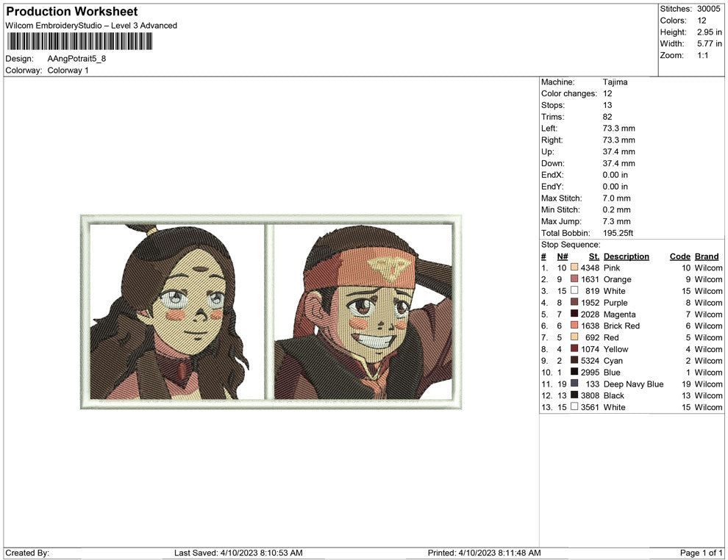Image resolution: width=728 pixels, height=560 pixels.
Task: Click the design name AAngPotrait5_8
Action: pos(76,59)
